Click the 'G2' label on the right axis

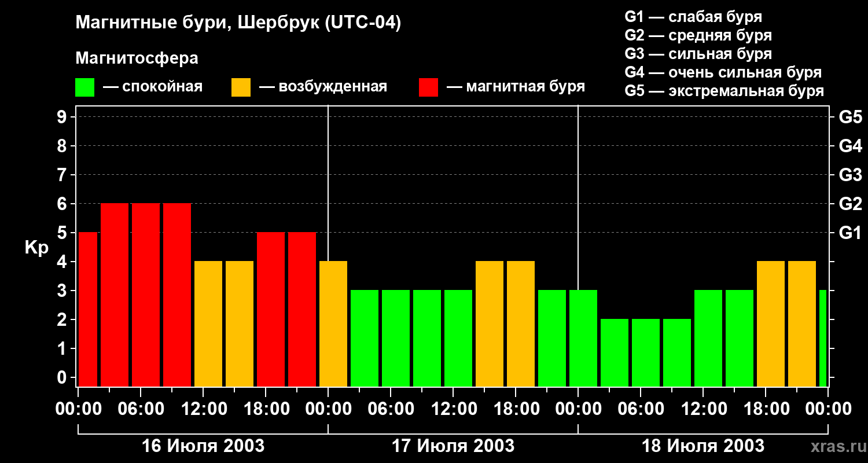pos(850,204)
